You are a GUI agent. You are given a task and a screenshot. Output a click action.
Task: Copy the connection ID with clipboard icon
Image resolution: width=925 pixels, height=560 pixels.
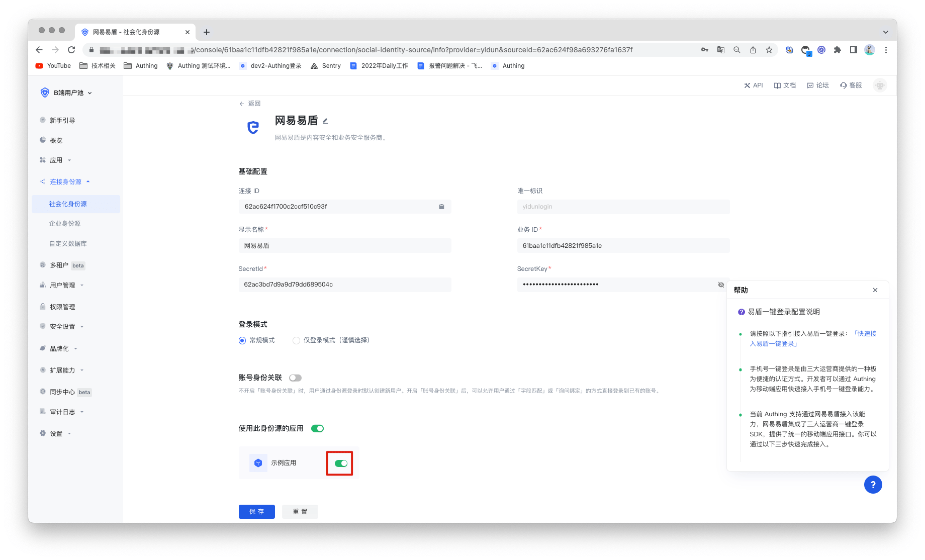[441, 207]
